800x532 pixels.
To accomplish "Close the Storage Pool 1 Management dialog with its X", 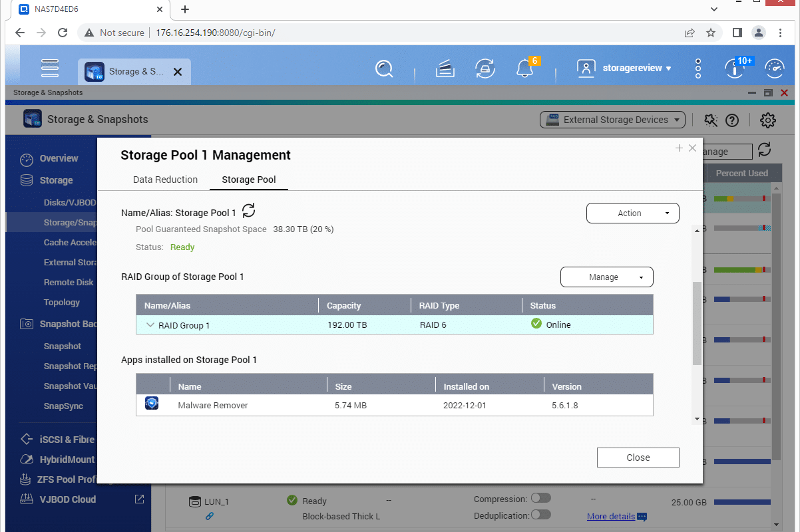I will 692,148.
